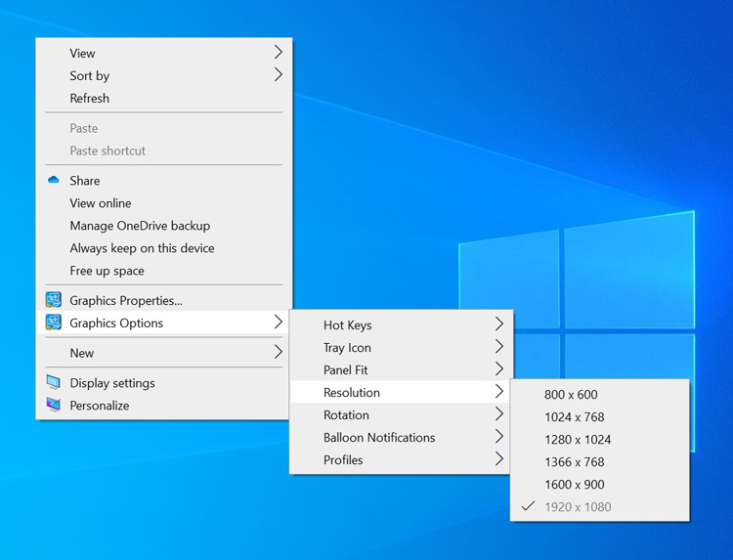Viewport: 733px width, 560px height.
Task: Click the greyed-out Paste entry
Action: coord(164,128)
